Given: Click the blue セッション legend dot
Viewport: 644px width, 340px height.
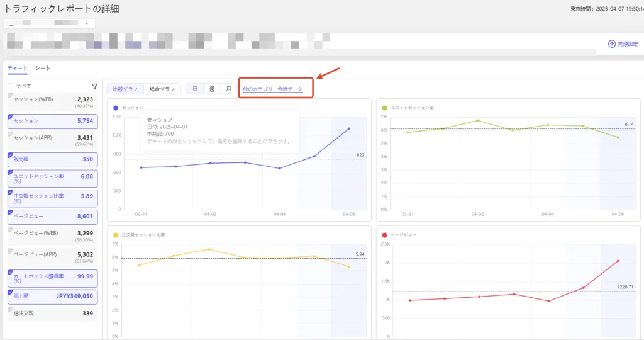Looking at the screenshot, I should click(x=116, y=108).
